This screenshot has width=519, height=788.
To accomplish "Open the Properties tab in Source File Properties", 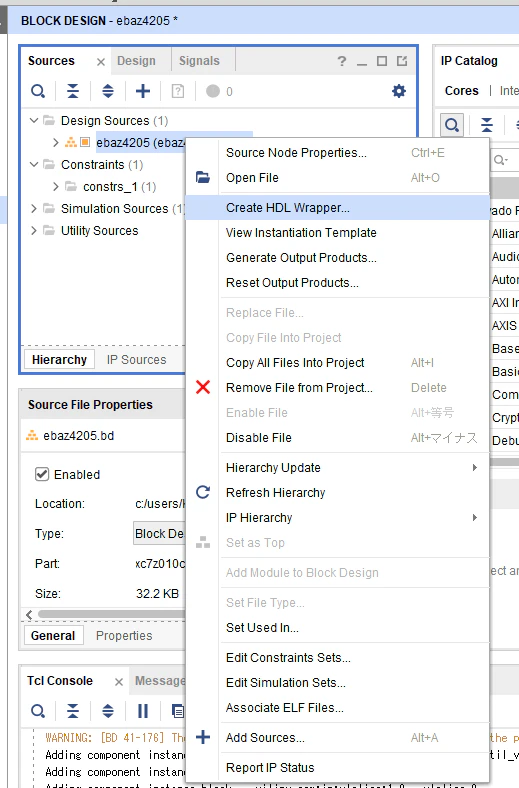I will 124,636.
